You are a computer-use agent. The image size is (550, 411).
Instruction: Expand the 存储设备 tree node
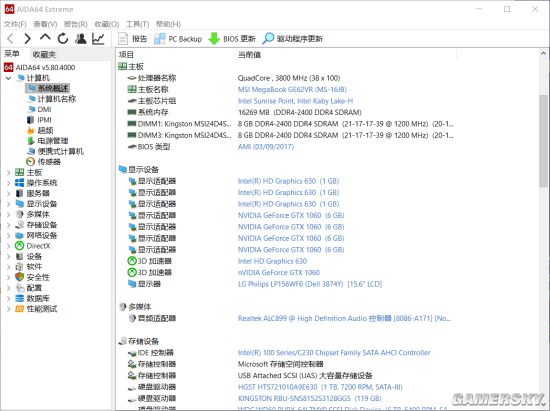[8, 225]
